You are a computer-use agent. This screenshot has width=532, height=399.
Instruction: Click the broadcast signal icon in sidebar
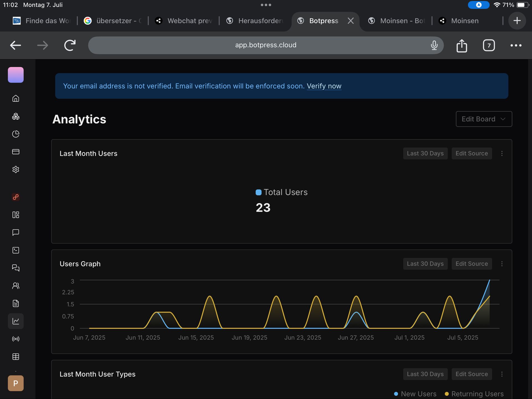pos(16,339)
